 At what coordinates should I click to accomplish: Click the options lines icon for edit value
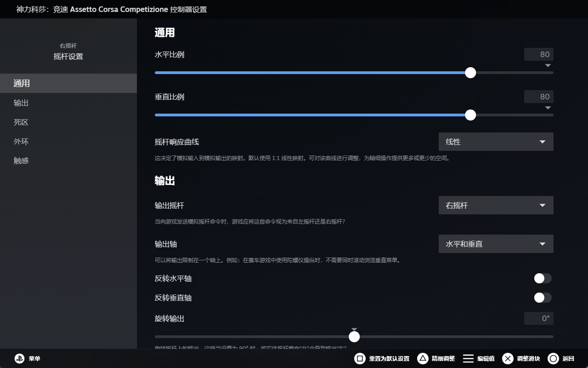[x=468, y=358]
